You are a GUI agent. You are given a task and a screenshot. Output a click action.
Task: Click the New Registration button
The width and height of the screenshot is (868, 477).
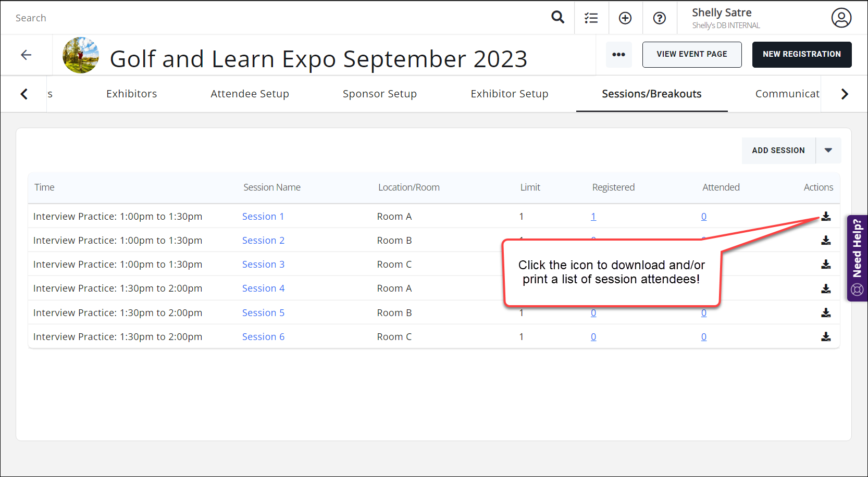(x=801, y=55)
